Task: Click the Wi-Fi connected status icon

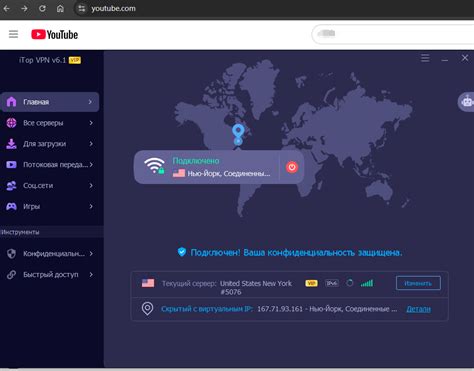Action: tap(154, 166)
